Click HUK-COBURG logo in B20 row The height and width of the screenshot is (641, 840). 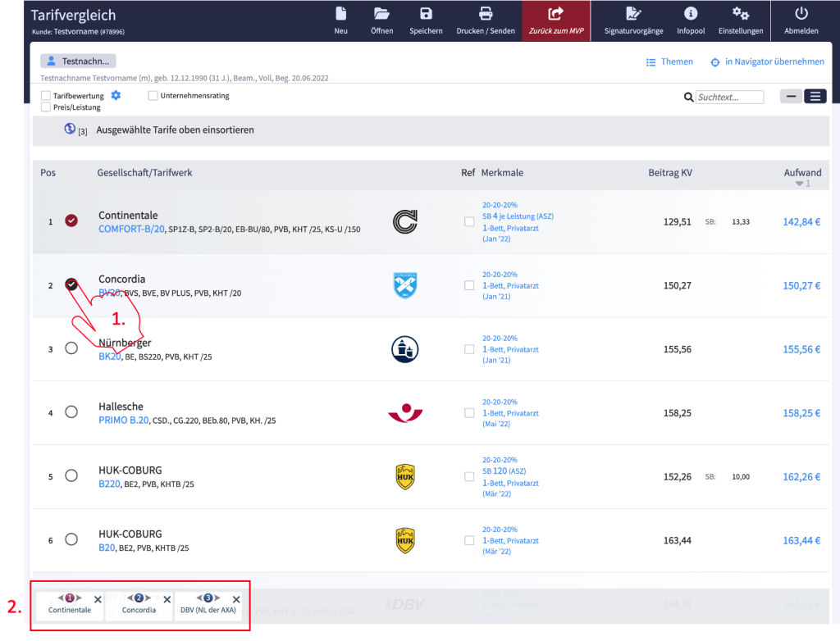[x=405, y=540]
